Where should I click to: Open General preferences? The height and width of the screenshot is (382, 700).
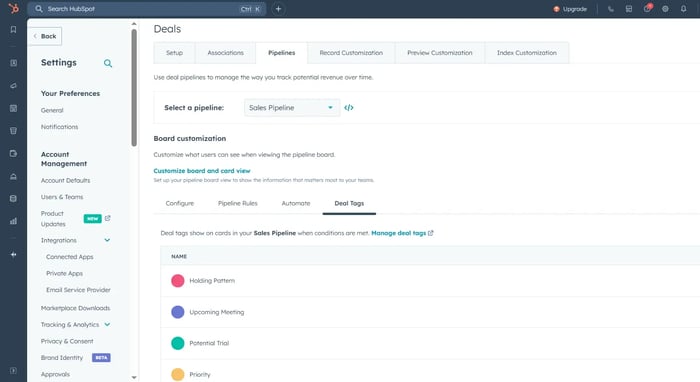click(x=52, y=110)
